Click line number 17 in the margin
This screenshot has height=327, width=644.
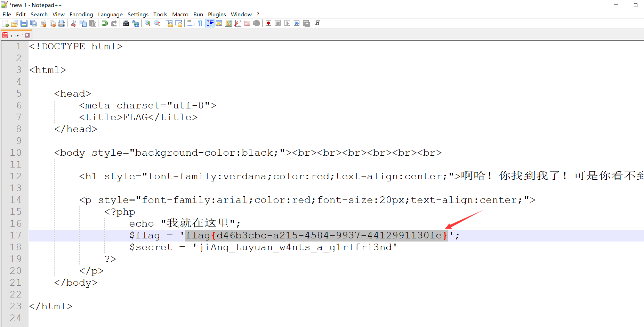[16, 236]
